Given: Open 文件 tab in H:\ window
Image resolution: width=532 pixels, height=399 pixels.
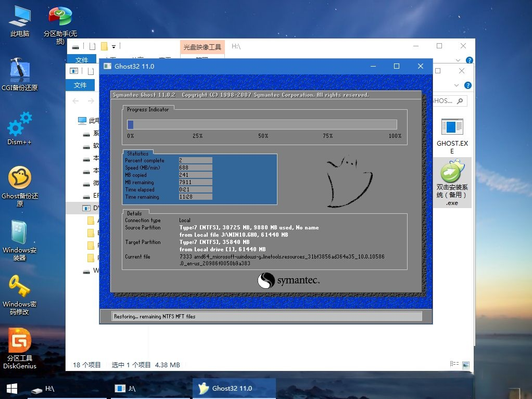Looking at the screenshot, I should 81,60.
